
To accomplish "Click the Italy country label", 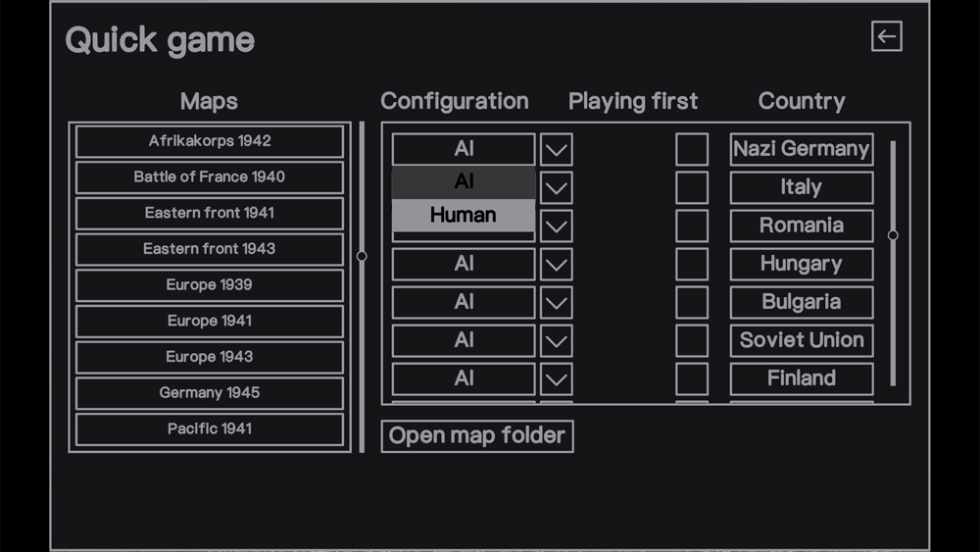I will (x=802, y=187).
